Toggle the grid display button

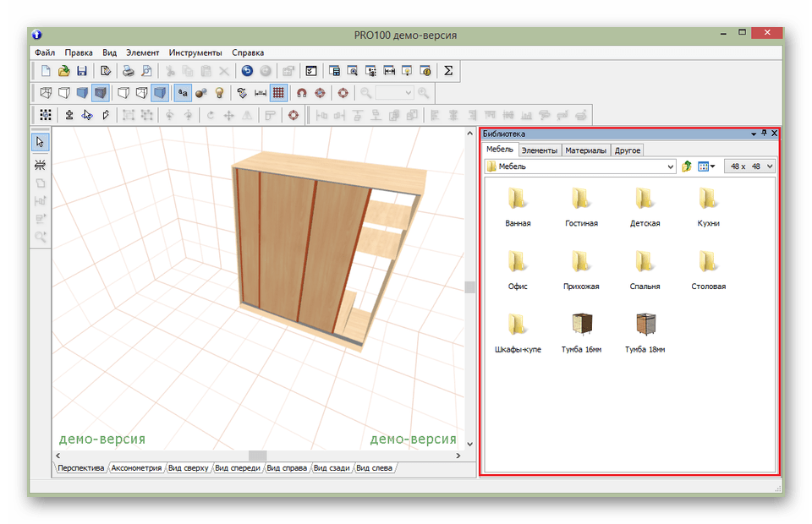(278, 93)
